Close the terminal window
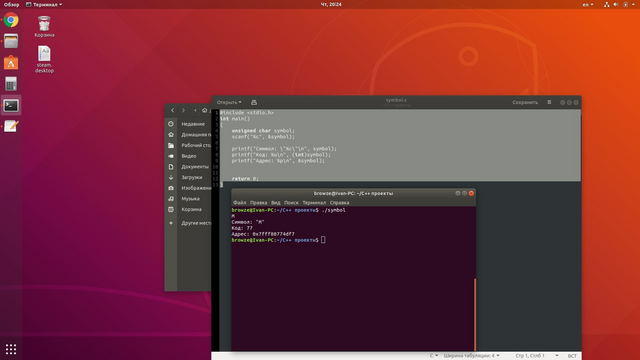This screenshot has height=360, width=640. 471,193
